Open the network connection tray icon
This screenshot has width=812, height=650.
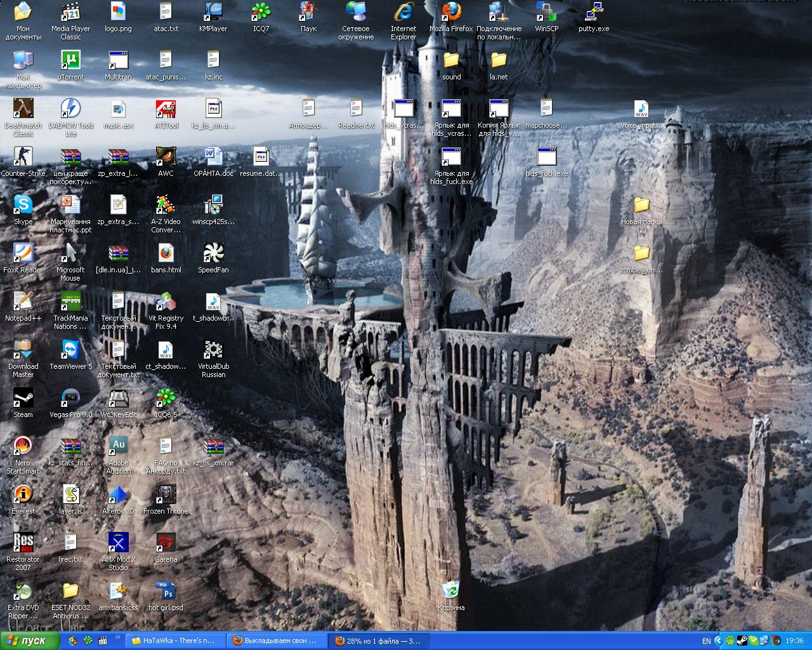click(763, 641)
